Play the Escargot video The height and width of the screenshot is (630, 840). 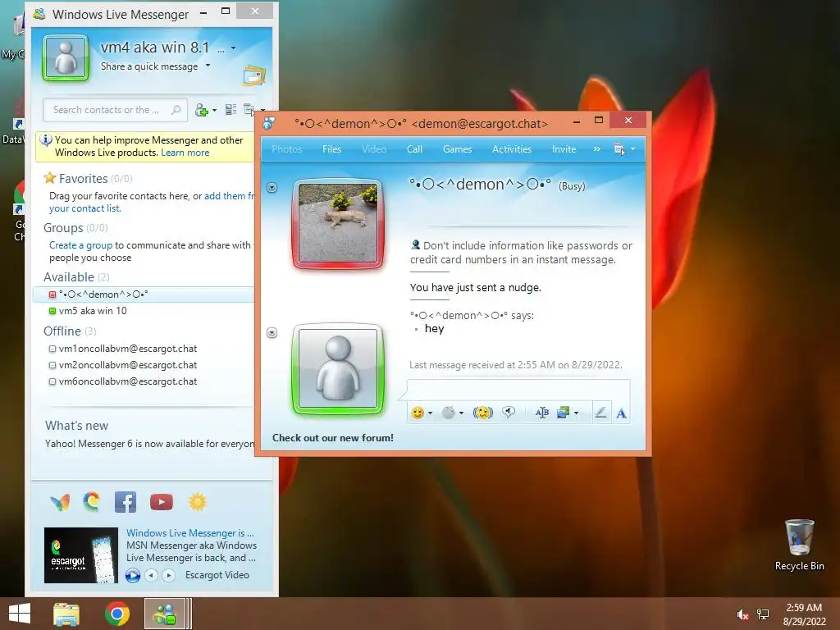click(x=132, y=575)
